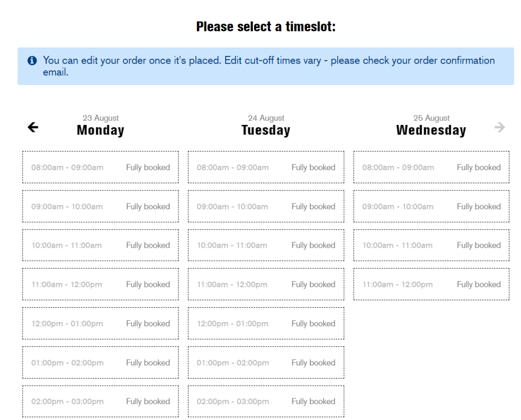Pick Monday 02:00pm - 03:00pm timeslot
The height and width of the screenshot is (420, 521).
click(100, 401)
